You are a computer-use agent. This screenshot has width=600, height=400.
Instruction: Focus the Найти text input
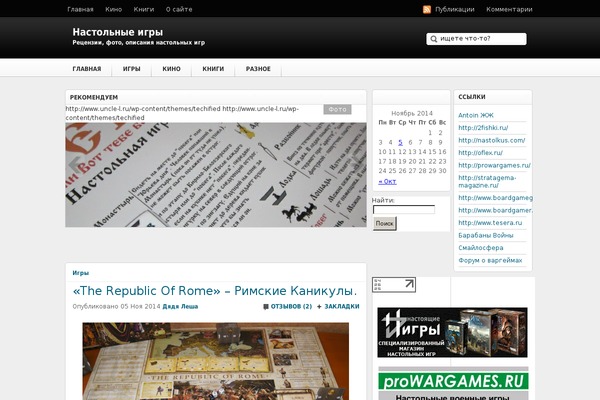pyautogui.click(x=404, y=209)
